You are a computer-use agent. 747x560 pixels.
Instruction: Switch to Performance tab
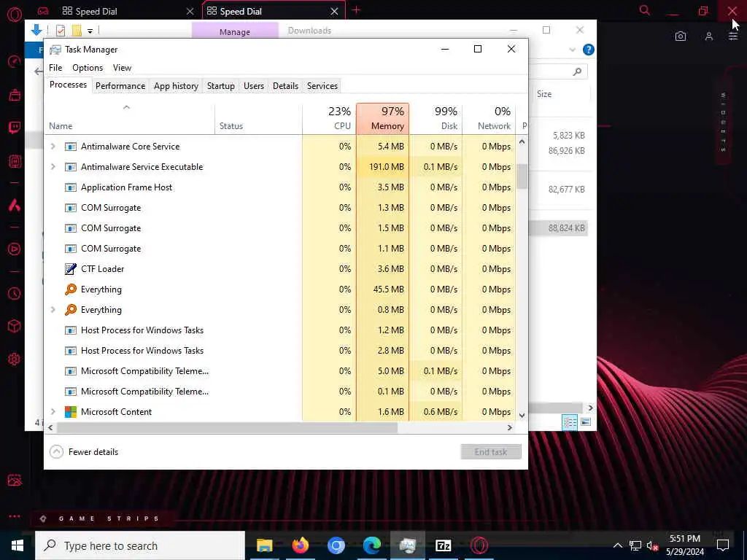tap(120, 86)
